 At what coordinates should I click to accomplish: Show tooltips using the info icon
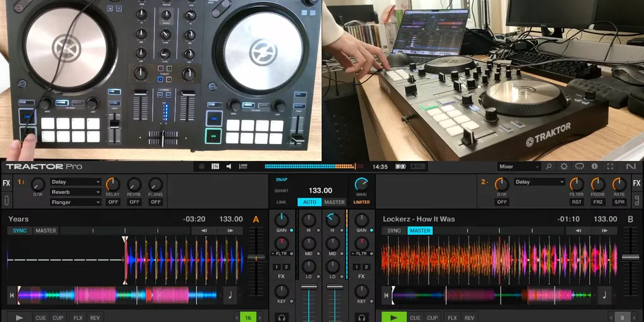(594, 166)
